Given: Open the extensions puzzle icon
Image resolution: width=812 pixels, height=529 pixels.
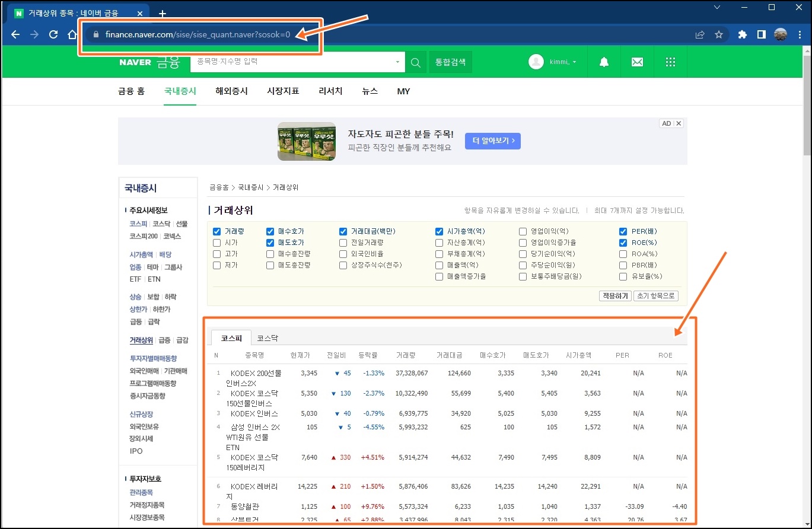Looking at the screenshot, I should click(x=743, y=34).
